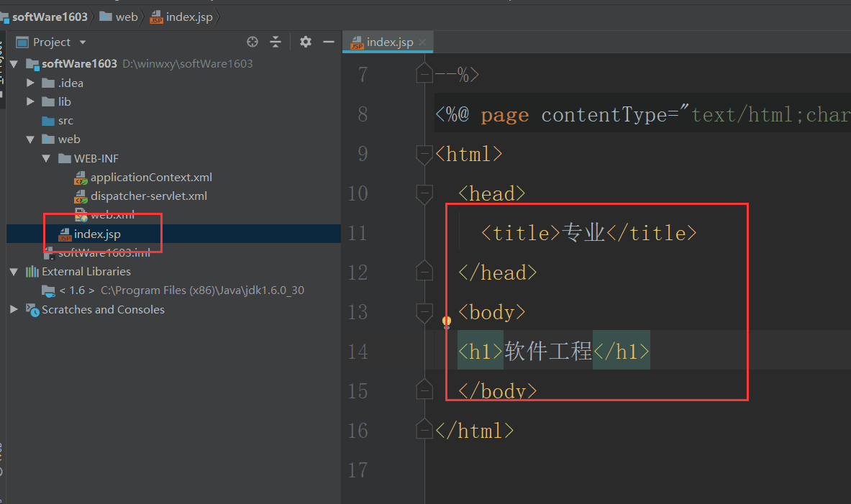
Task: Place cursor in h1 text 软件工程
Action: (x=548, y=352)
